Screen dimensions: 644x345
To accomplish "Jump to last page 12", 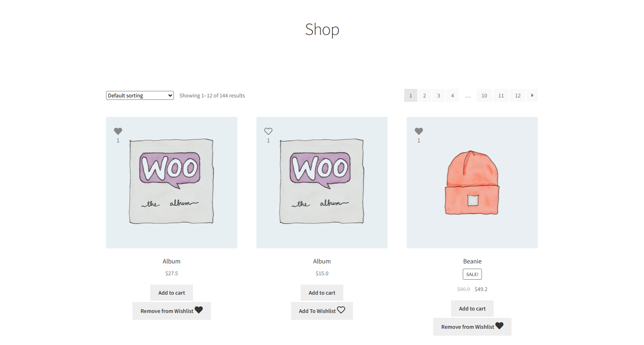I will (518, 95).
